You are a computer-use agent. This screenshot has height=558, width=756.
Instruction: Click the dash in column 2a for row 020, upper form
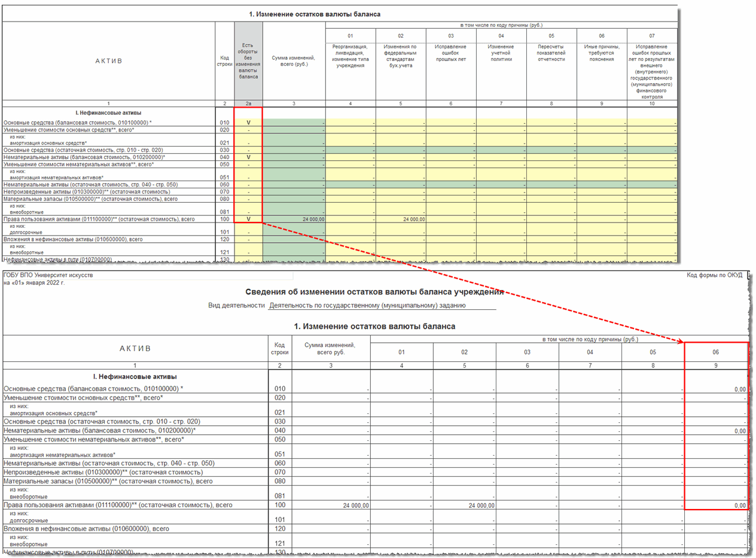point(248,130)
